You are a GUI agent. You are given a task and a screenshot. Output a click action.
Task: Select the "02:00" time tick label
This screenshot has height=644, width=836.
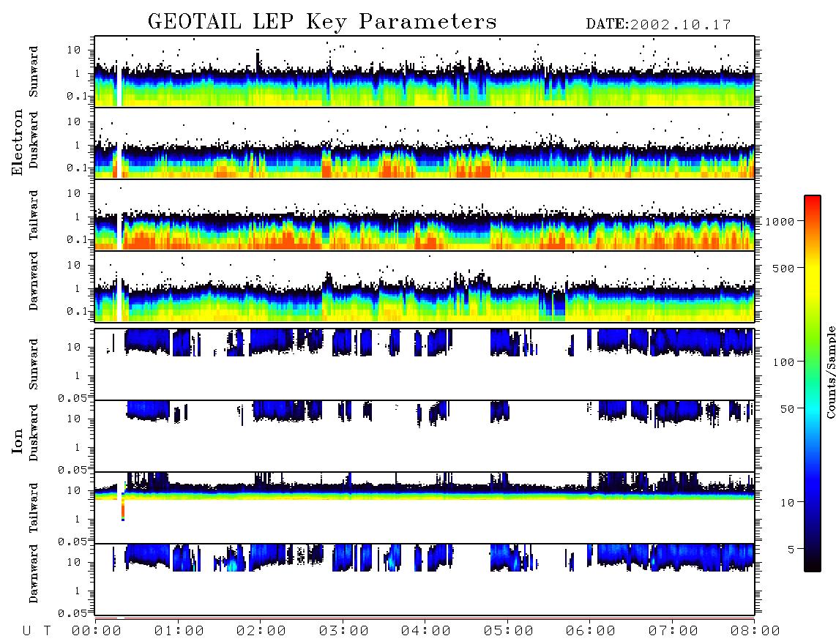(x=261, y=632)
